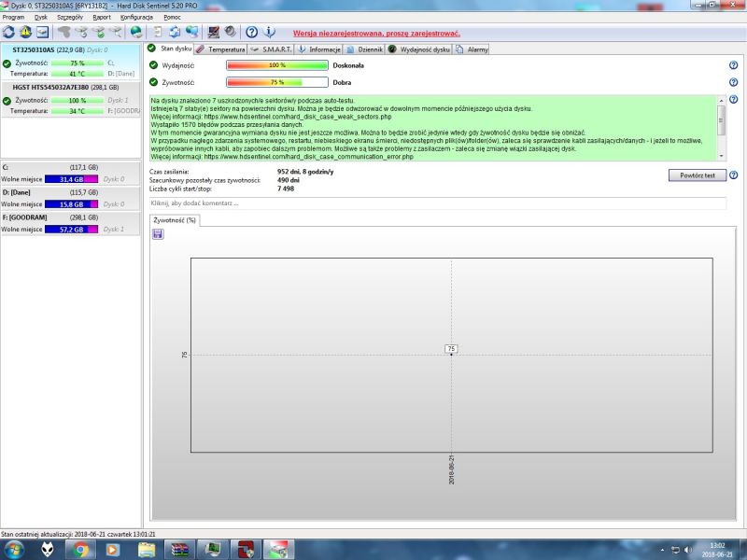
Task: Switch to the Wydajność dysku tab
Action: (418, 49)
